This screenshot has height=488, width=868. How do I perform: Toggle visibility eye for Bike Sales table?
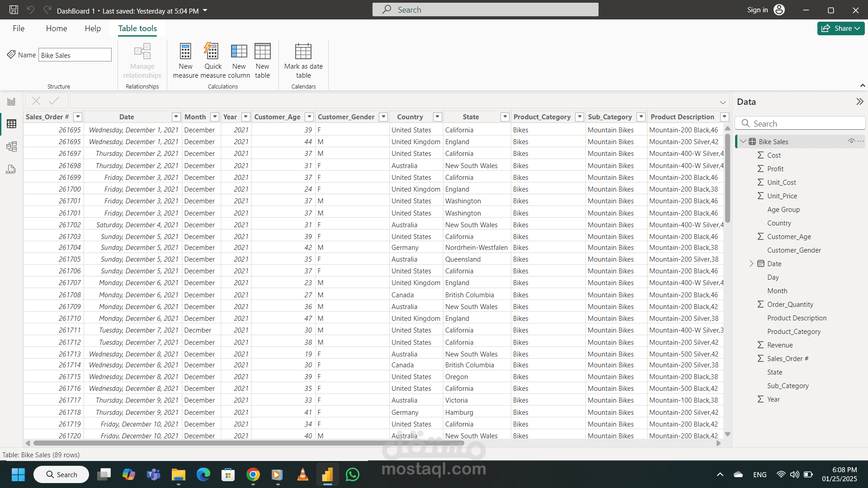tap(851, 141)
